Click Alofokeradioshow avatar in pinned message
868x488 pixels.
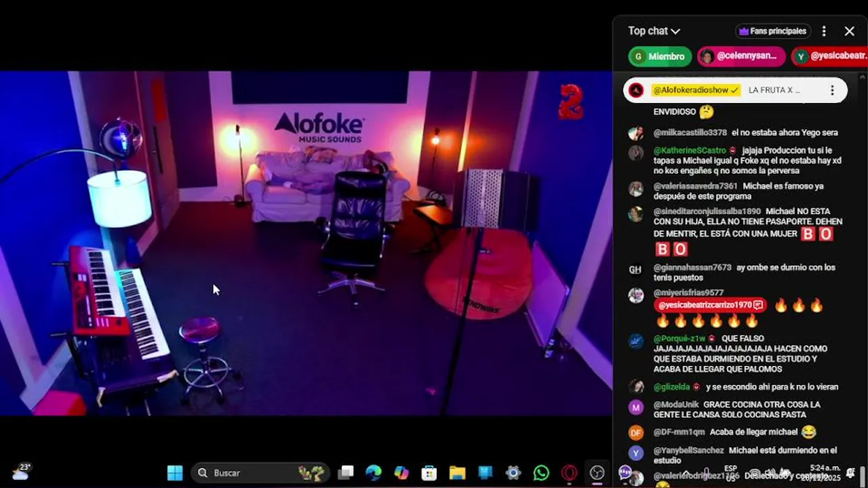636,90
